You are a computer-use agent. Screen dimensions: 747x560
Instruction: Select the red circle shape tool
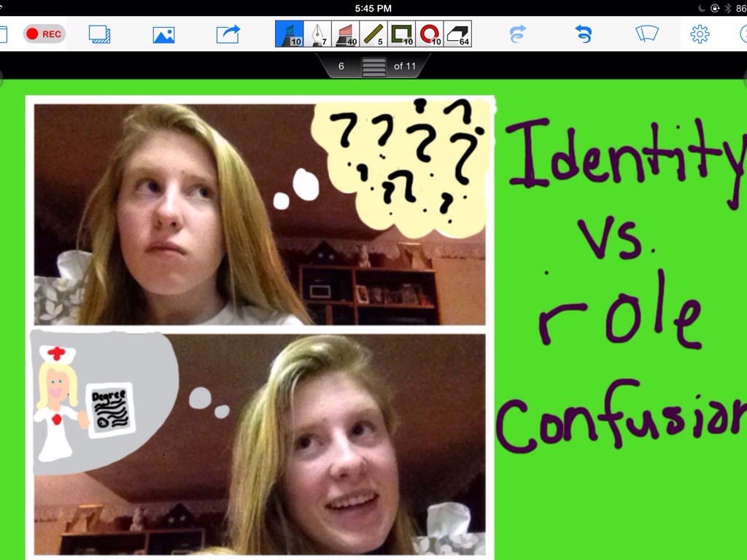430,34
